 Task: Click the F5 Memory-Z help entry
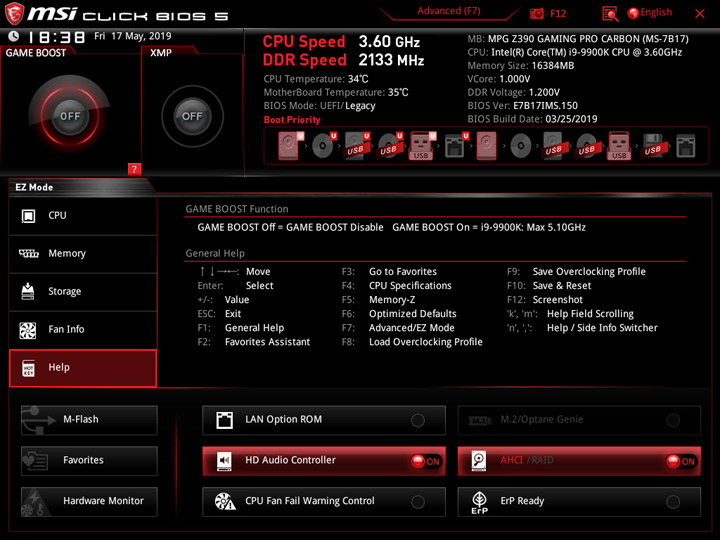point(378,300)
